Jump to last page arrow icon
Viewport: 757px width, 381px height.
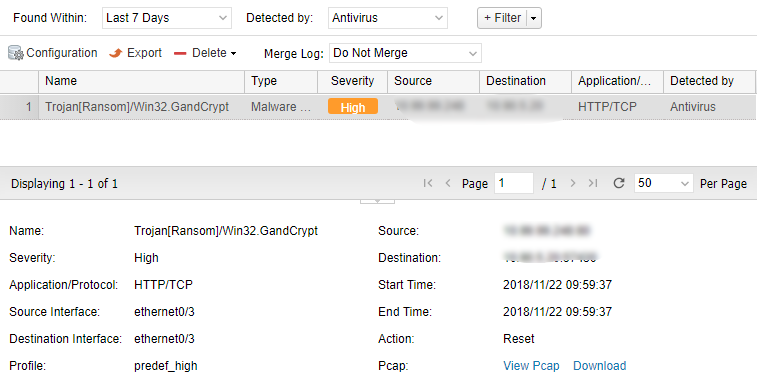coord(593,183)
